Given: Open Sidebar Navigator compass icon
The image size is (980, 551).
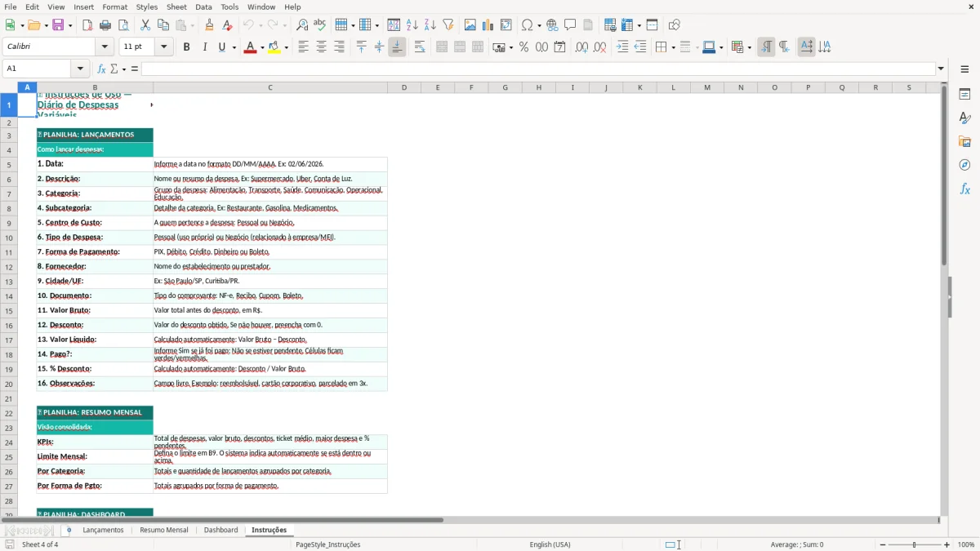Looking at the screenshot, I should 964,166.
